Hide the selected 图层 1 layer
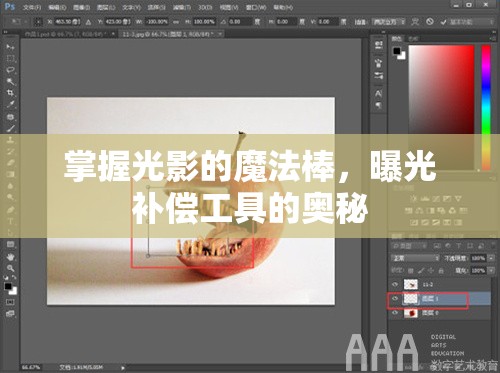The image size is (500, 373). coord(395,299)
